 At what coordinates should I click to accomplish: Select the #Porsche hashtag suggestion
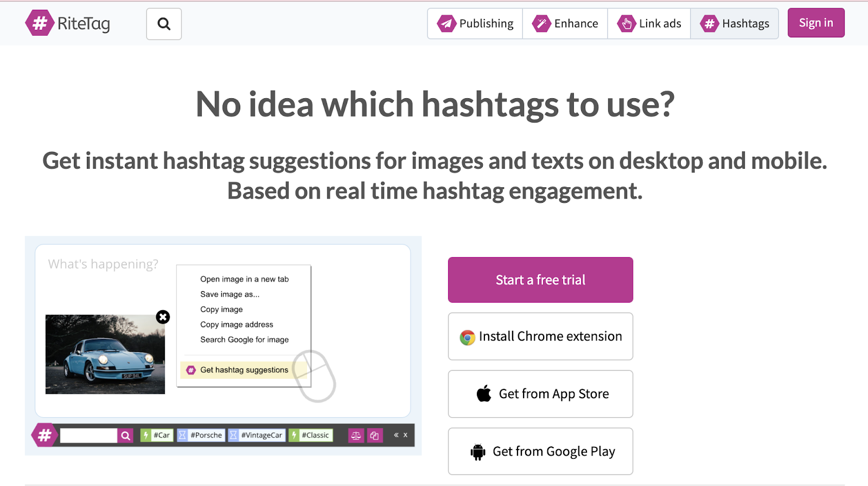click(201, 435)
